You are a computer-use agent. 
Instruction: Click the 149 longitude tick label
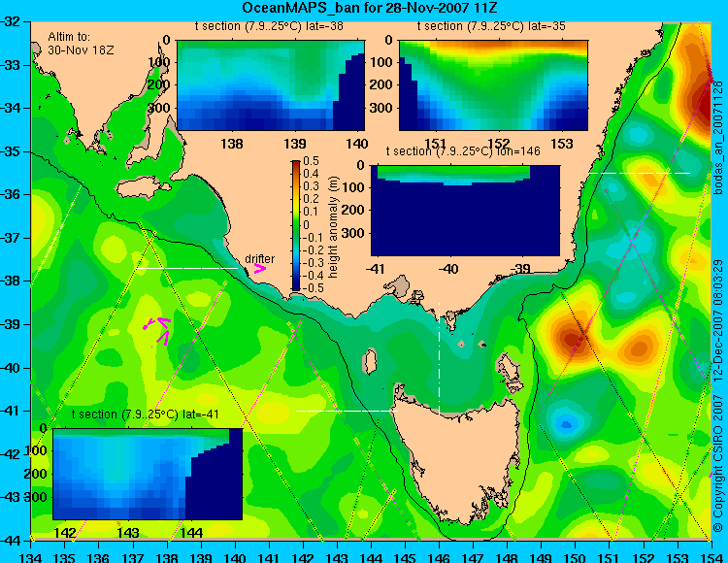pyautogui.click(x=541, y=557)
